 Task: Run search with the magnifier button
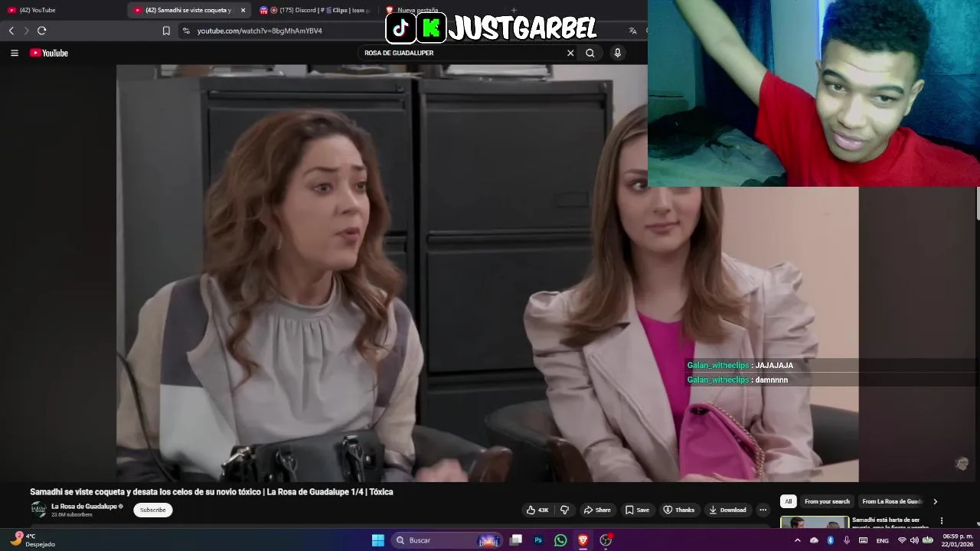(x=590, y=53)
